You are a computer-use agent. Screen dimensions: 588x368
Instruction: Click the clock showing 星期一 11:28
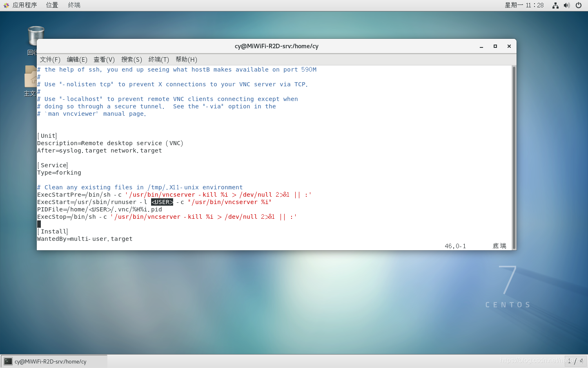tap(524, 5)
